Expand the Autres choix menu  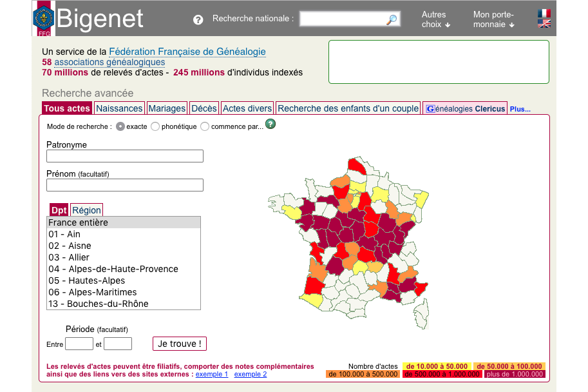coord(436,19)
